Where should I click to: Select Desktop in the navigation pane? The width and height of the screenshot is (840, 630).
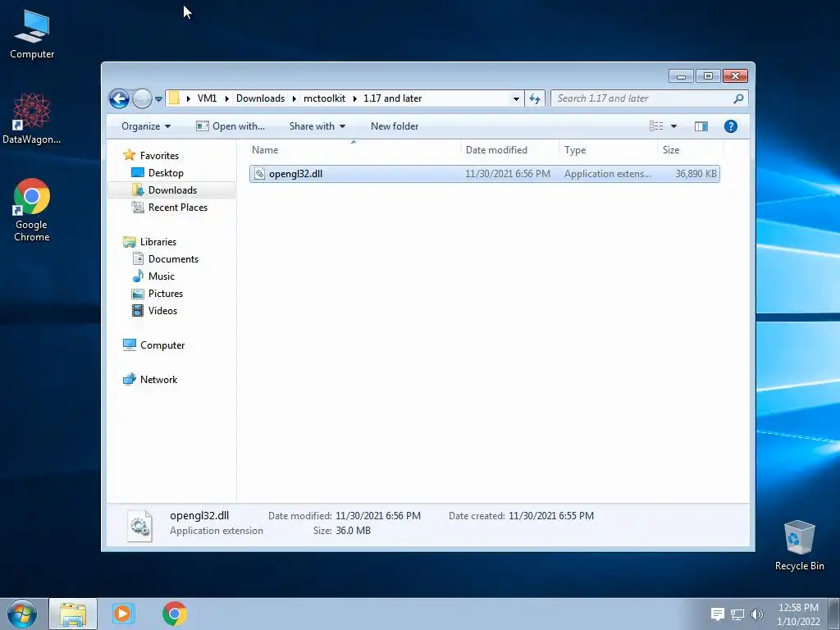click(166, 173)
